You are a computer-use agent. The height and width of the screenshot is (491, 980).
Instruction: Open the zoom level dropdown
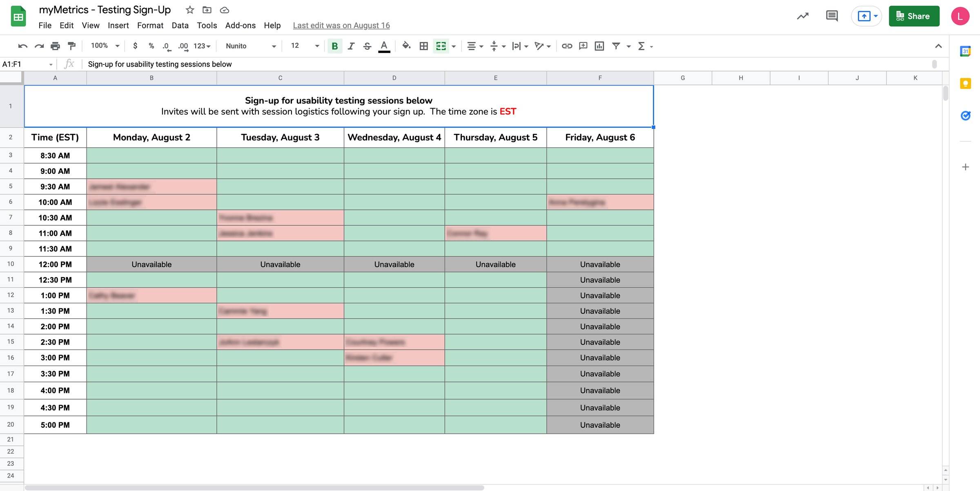[105, 46]
